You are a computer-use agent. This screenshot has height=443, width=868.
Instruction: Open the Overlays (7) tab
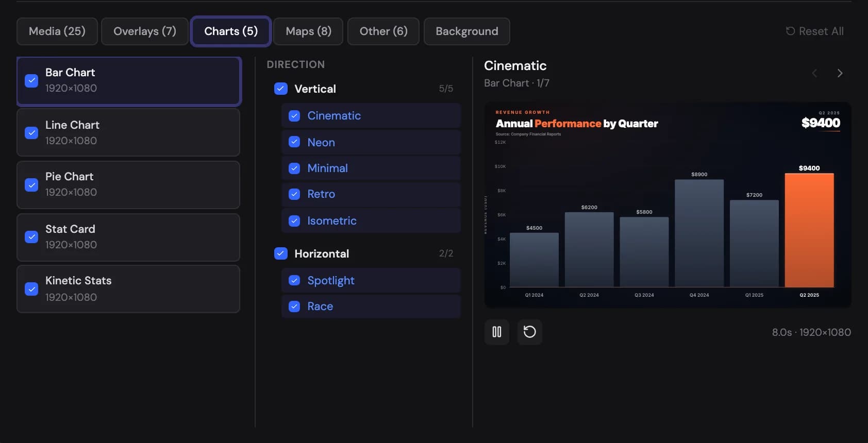145,31
